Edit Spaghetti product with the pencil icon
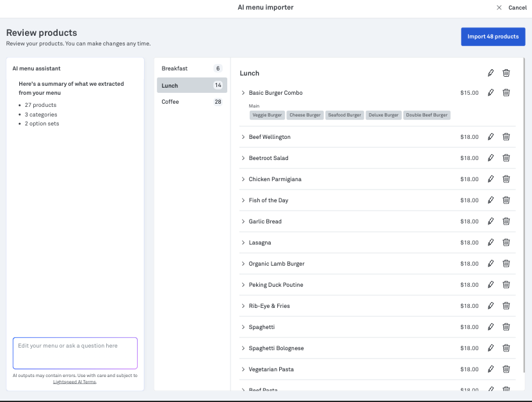532x402 pixels. (490, 326)
